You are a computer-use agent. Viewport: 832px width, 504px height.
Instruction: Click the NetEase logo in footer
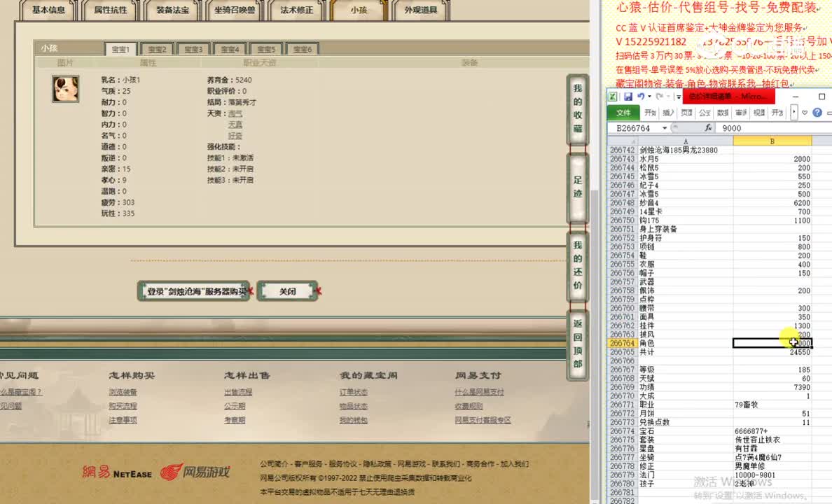(x=117, y=472)
